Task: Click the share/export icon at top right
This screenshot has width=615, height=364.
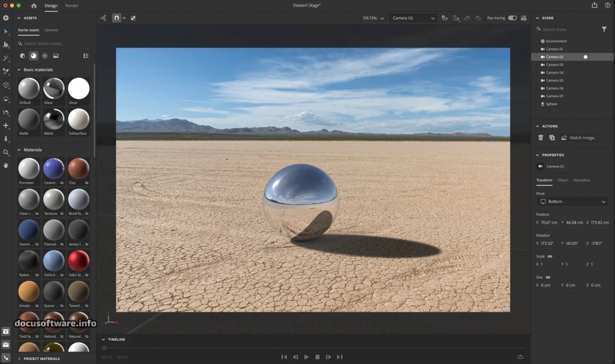Action: click(595, 5)
